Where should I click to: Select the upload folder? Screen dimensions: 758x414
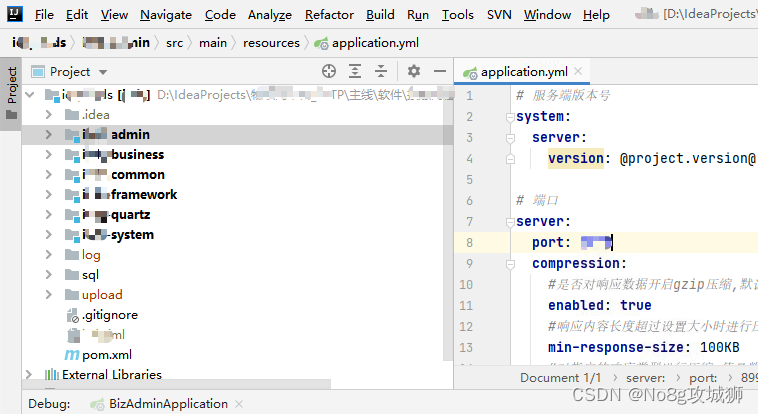[x=94, y=295]
